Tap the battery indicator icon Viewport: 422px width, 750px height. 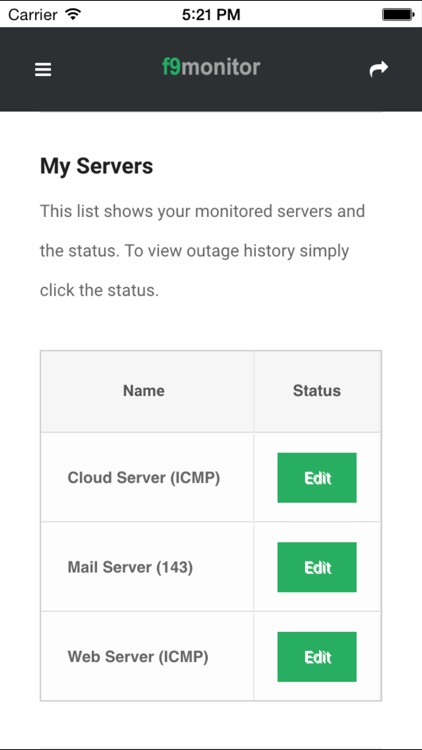pyautogui.click(x=398, y=15)
